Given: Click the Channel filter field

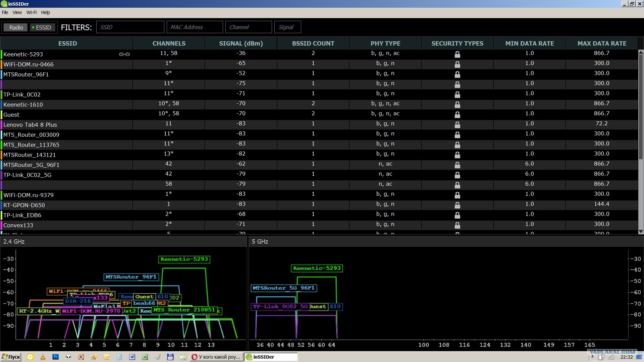Looking at the screenshot, I should [249, 27].
